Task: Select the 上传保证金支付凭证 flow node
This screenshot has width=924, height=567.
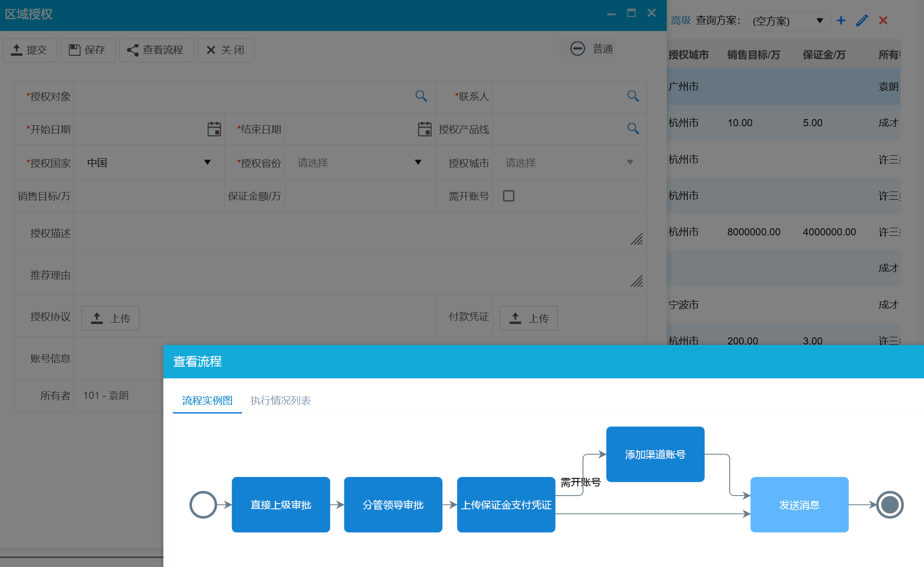Action: (x=506, y=505)
